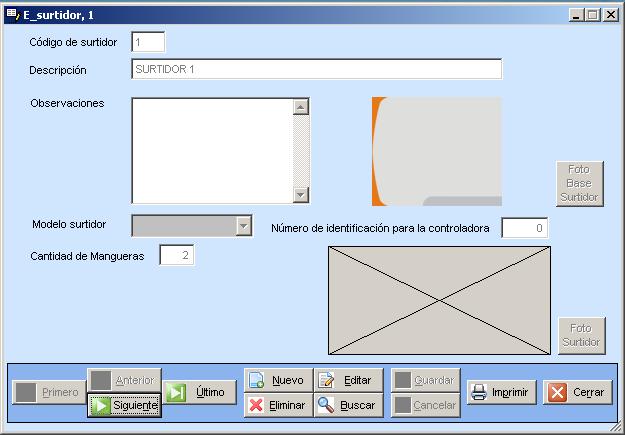Screen dimensions: 625x435
Task: Click the orange base surtidor image
Action: tap(436, 152)
